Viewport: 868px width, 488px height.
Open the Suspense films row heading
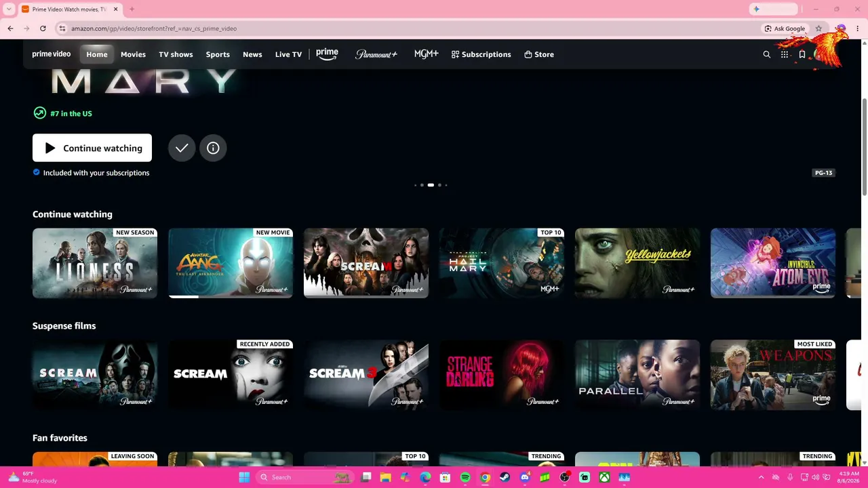coord(64,326)
